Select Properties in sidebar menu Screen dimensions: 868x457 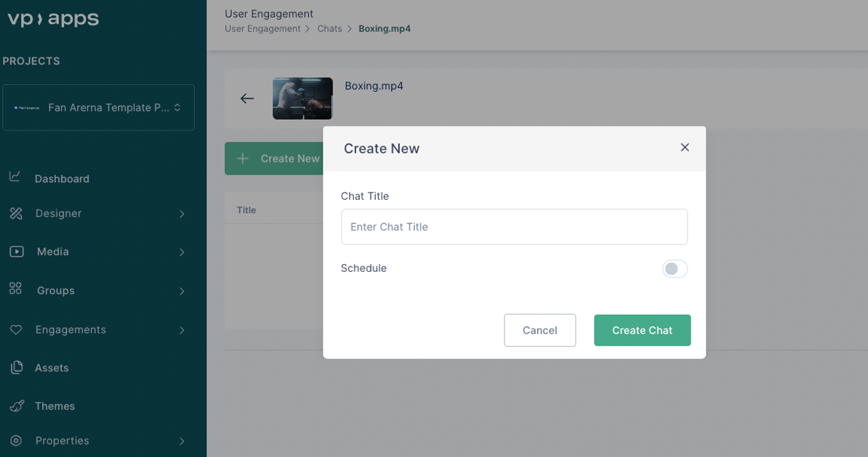pyautogui.click(x=62, y=441)
